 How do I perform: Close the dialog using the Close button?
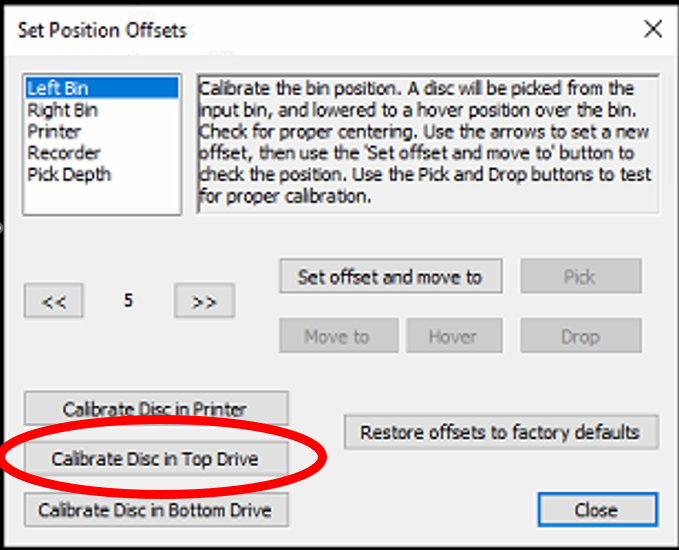(598, 510)
